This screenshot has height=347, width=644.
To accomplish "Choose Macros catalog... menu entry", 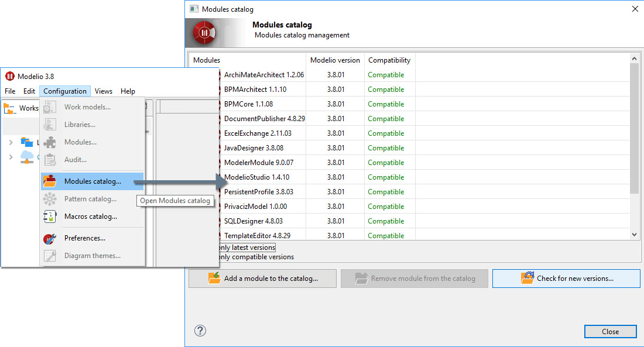I will (x=93, y=217).
